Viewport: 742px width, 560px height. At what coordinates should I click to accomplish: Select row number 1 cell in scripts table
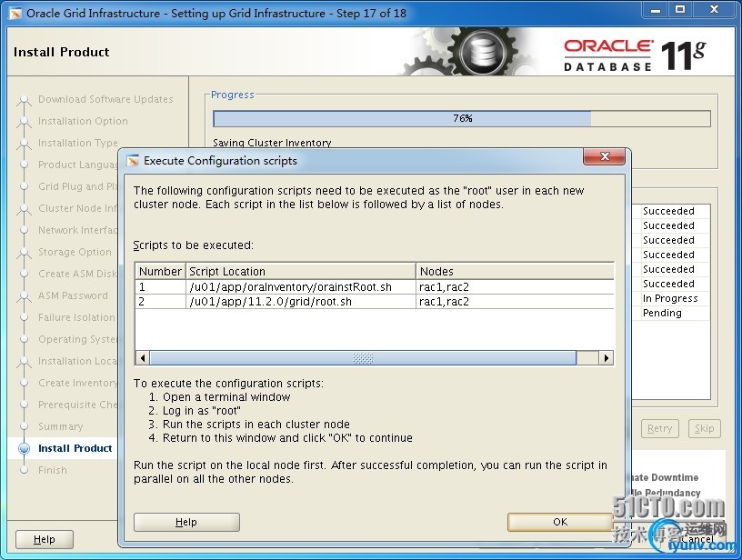pos(160,287)
